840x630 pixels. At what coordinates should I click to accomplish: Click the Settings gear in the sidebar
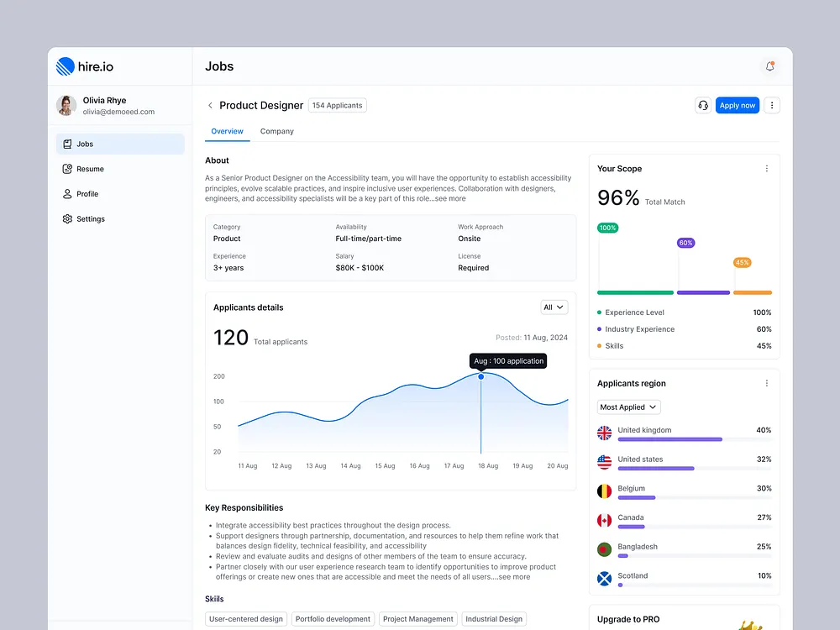tap(66, 219)
